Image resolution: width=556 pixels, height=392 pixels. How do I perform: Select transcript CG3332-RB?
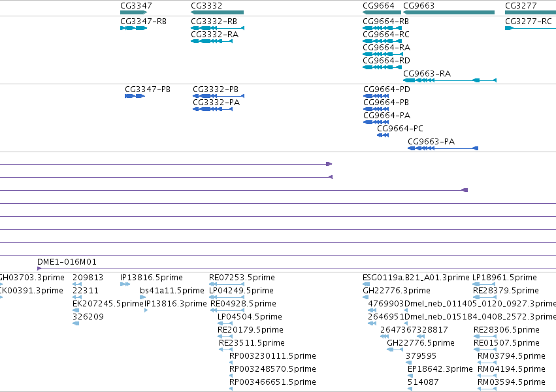tap(214, 22)
